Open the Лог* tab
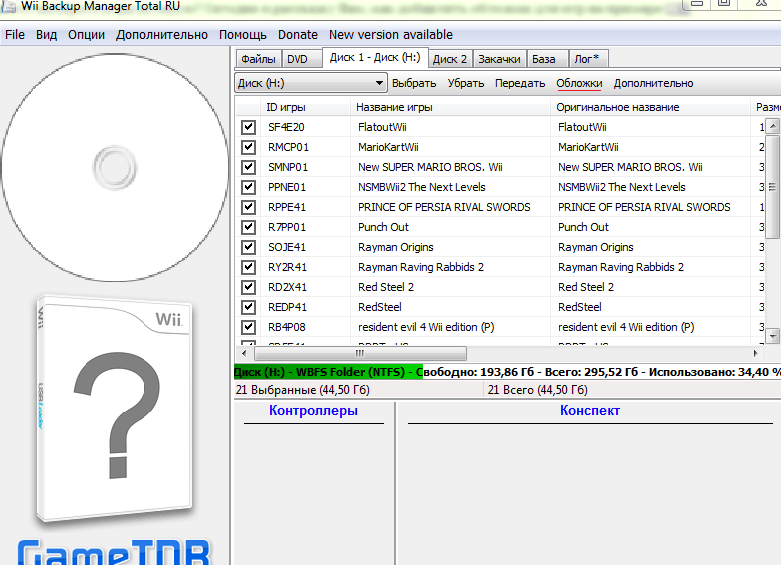This screenshot has width=781, height=565. pos(588,59)
